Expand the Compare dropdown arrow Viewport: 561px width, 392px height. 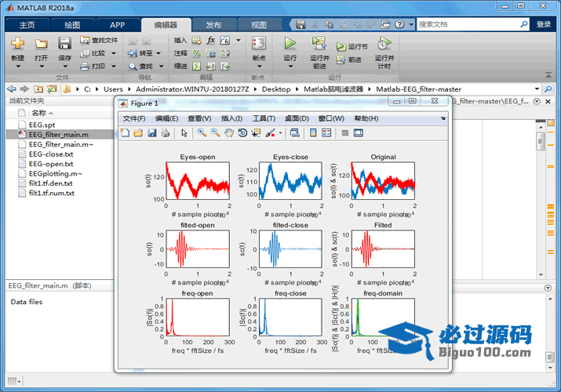(114, 53)
